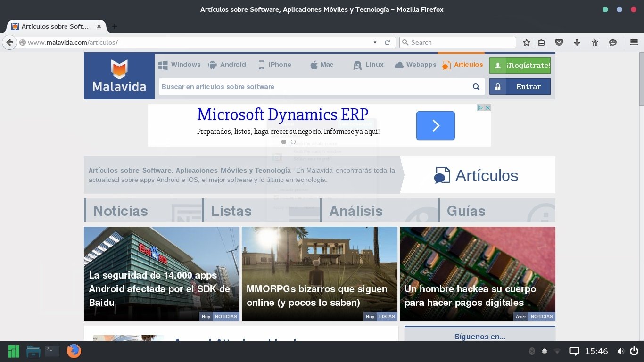Open the iPhone section
644x362 pixels.
point(275,65)
